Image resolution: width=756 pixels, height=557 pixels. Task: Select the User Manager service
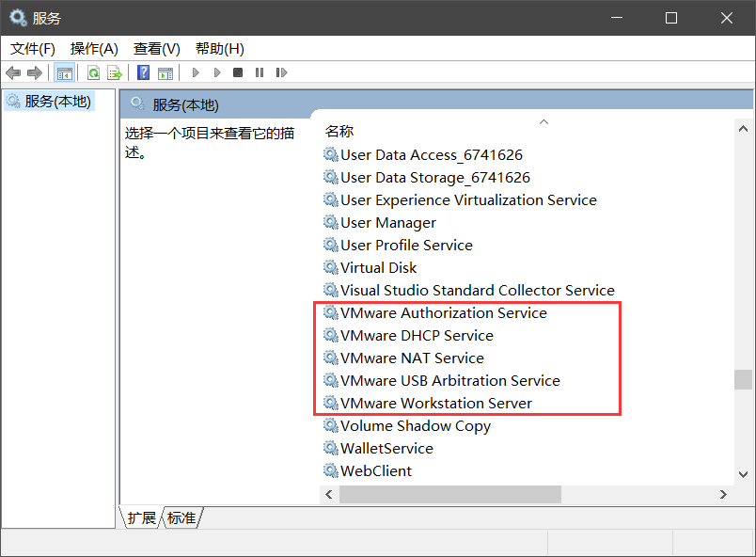380,223
